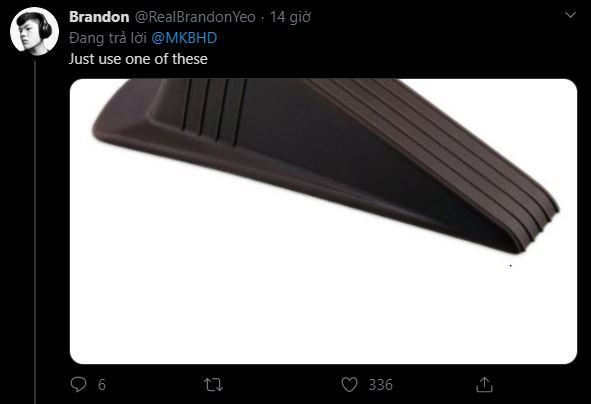Open the door stopper image attachment
Screen dimensions: 591x404
(x=323, y=221)
